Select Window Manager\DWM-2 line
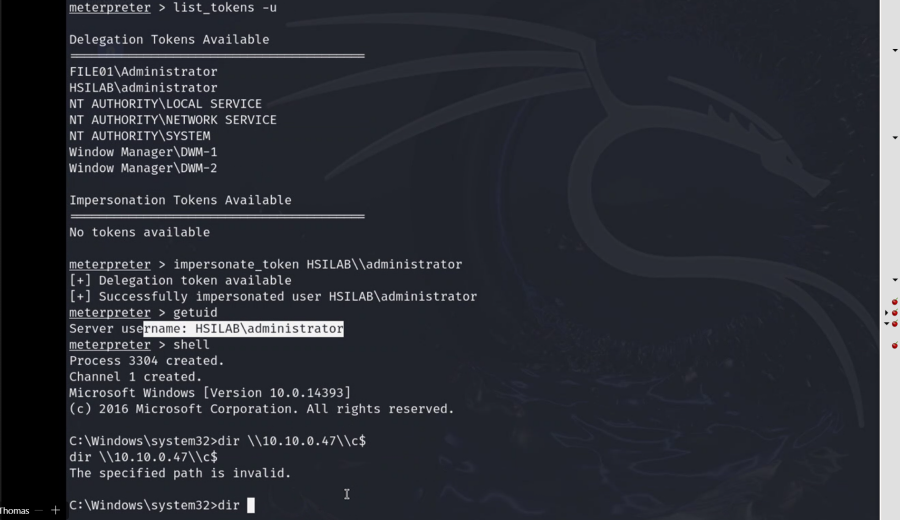This screenshot has height=520, width=900. [143, 168]
